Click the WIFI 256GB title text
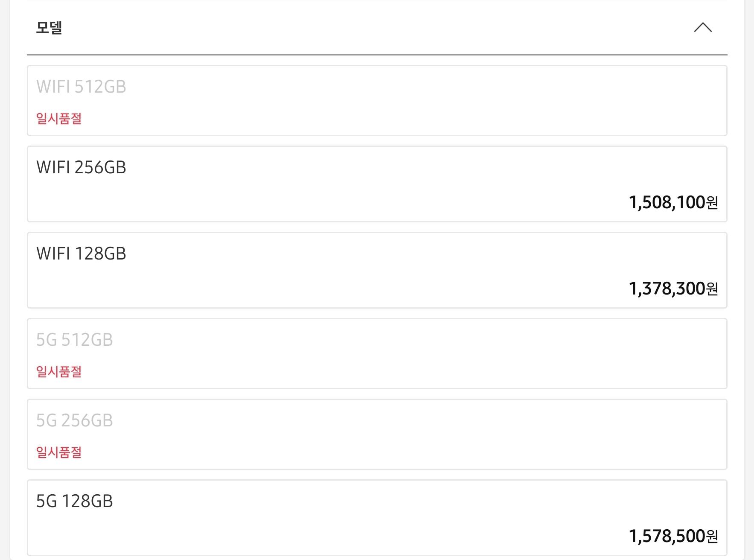 pos(81,167)
